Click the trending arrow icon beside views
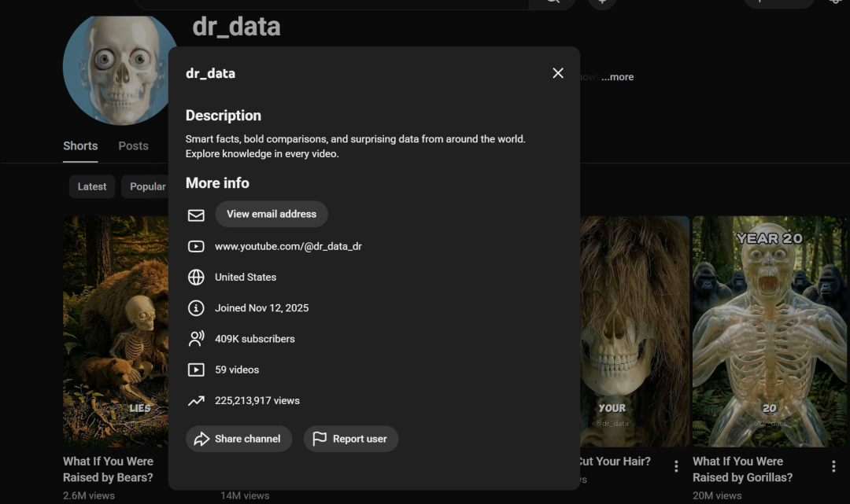This screenshot has height=504, width=850. point(196,400)
